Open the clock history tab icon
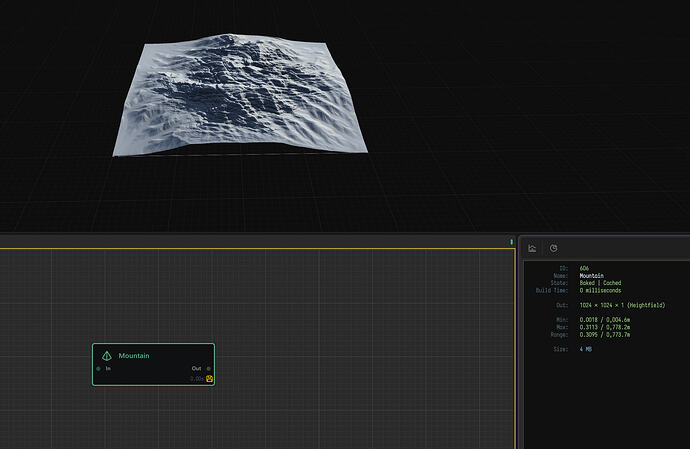 point(553,248)
